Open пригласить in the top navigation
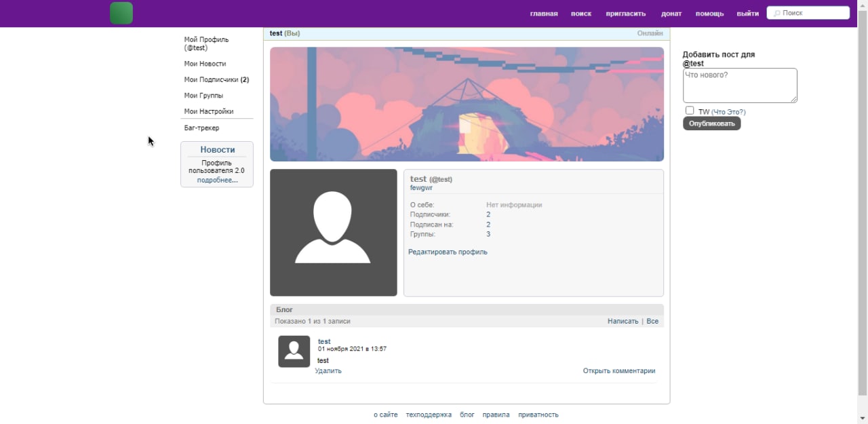 point(625,14)
